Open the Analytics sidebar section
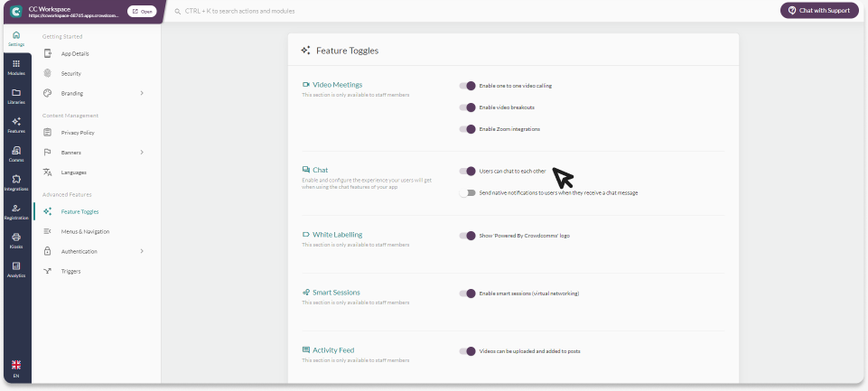The width and height of the screenshot is (868, 391). [x=16, y=269]
